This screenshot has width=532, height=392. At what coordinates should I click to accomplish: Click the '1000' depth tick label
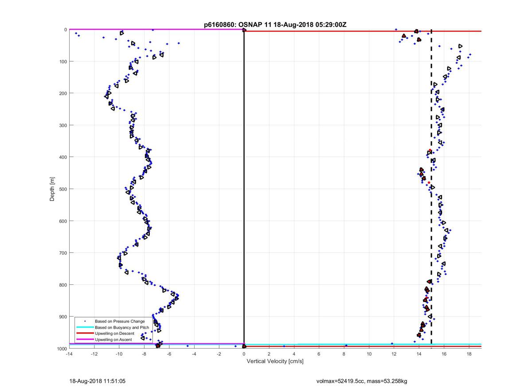[x=61, y=349]
